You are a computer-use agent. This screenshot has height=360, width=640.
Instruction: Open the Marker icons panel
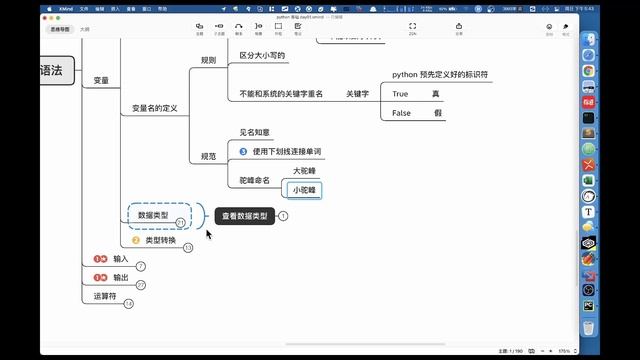click(x=549, y=27)
